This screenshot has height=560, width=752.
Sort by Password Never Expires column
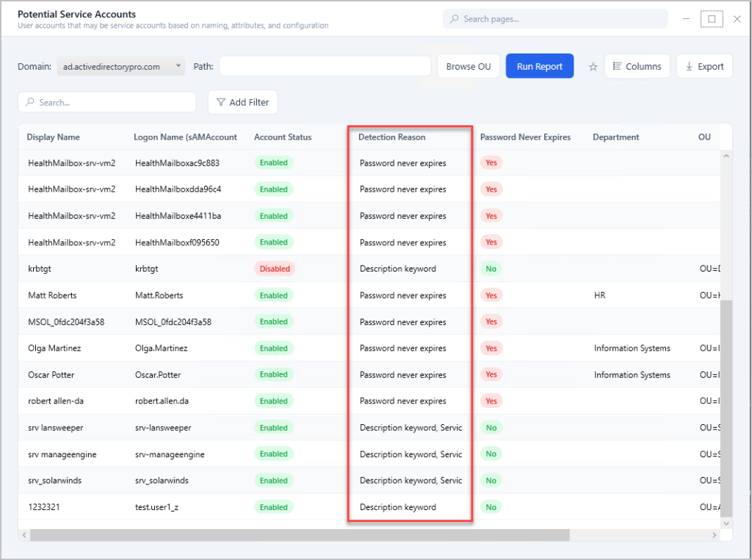[525, 137]
